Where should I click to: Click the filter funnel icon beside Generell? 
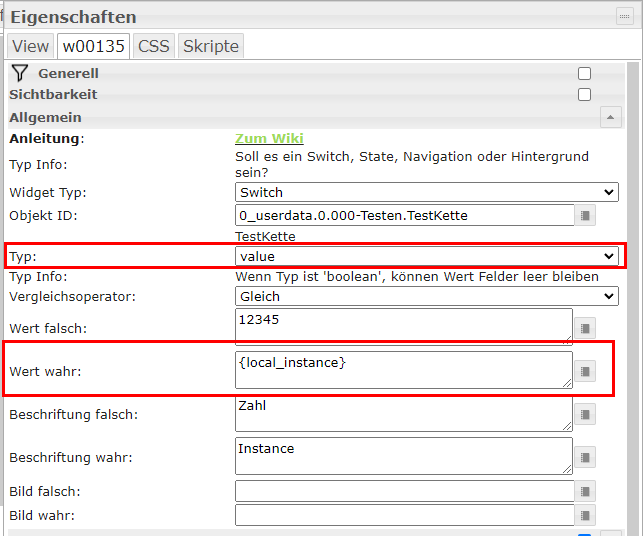[20, 73]
